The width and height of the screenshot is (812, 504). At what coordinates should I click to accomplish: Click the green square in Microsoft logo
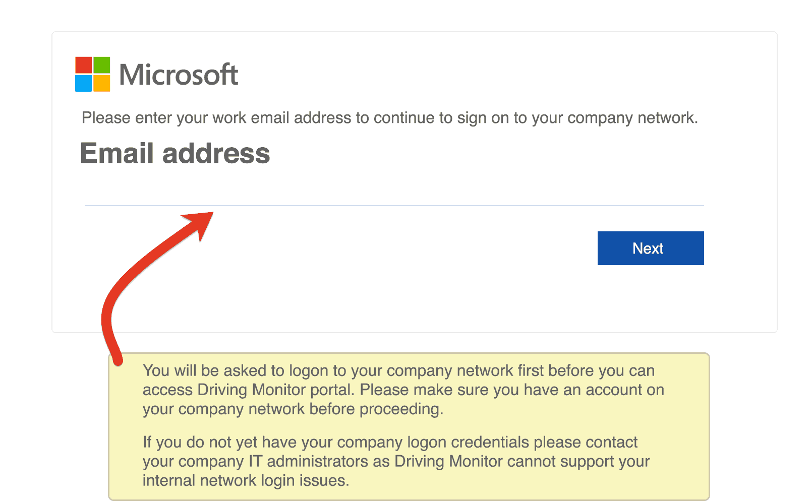[x=101, y=66]
